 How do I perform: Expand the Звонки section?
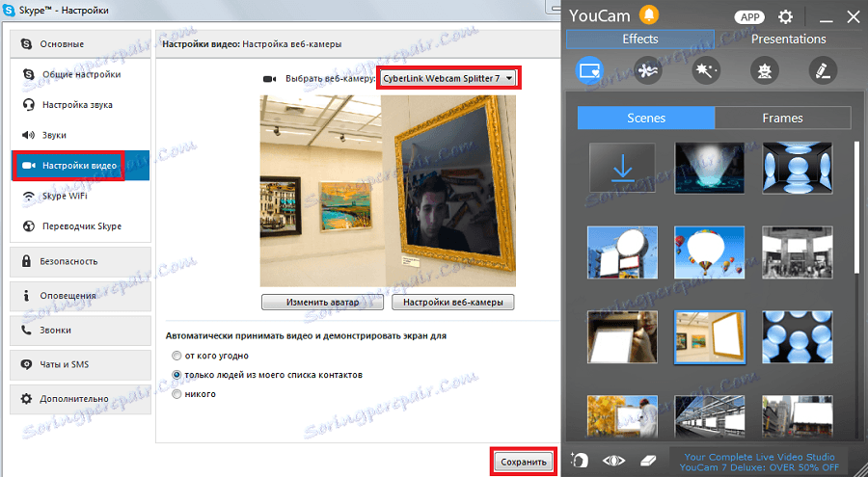80,330
